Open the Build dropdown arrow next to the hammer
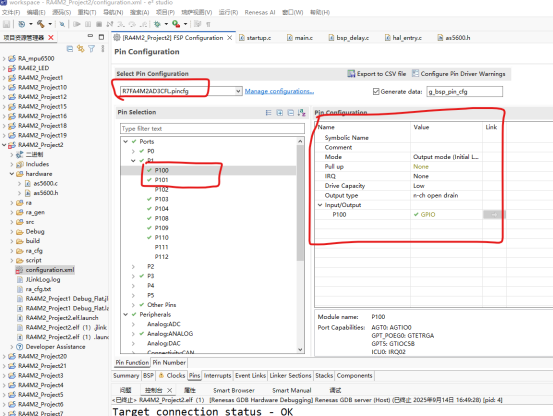 [x=50, y=24]
